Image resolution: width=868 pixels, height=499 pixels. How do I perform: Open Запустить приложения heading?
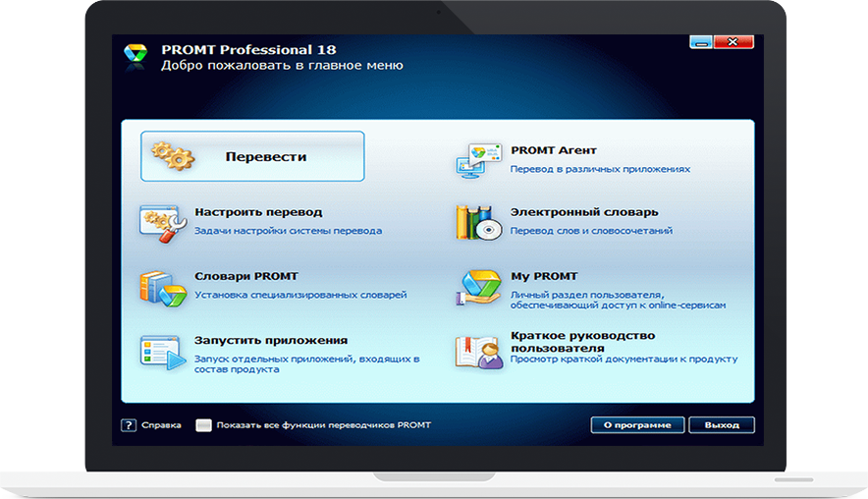tap(271, 340)
